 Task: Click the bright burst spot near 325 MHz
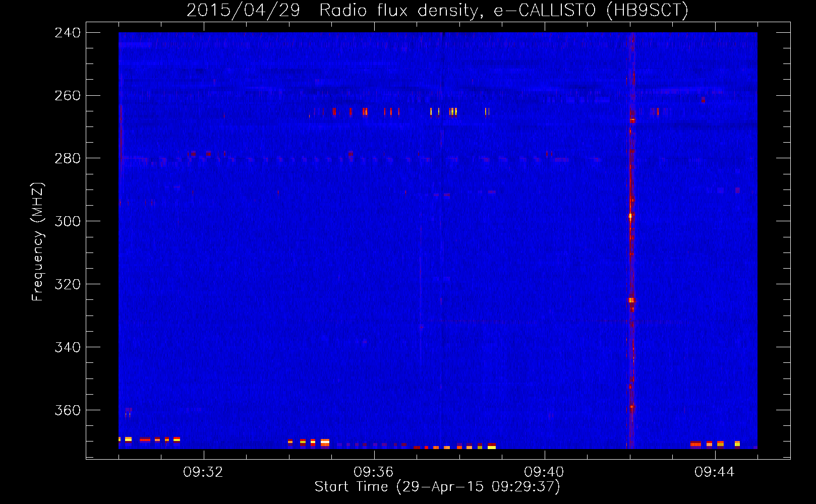click(x=631, y=300)
